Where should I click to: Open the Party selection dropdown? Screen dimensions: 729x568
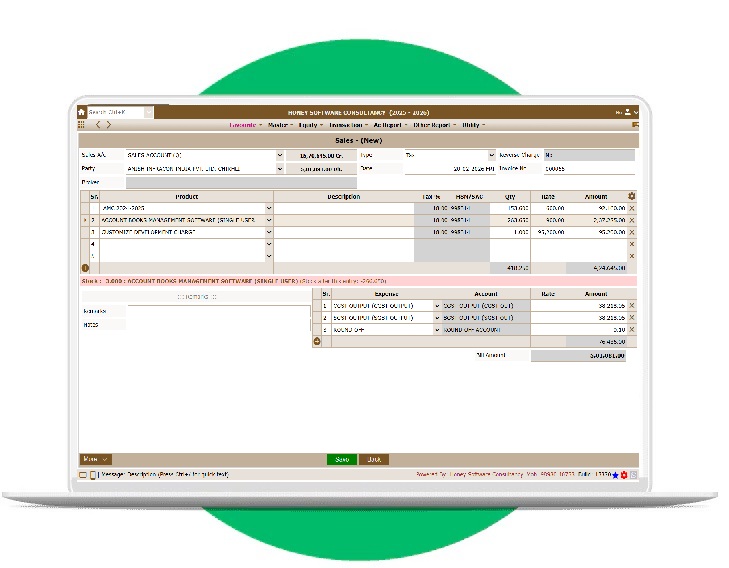279,169
